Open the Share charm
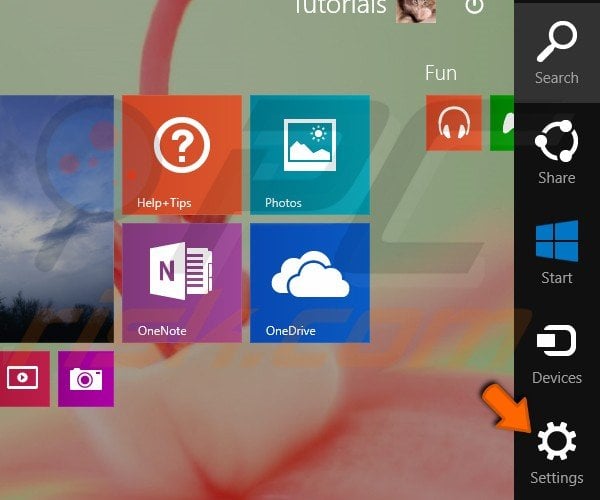The height and width of the screenshot is (500, 600). pyautogui.click(x=557, y=152)
